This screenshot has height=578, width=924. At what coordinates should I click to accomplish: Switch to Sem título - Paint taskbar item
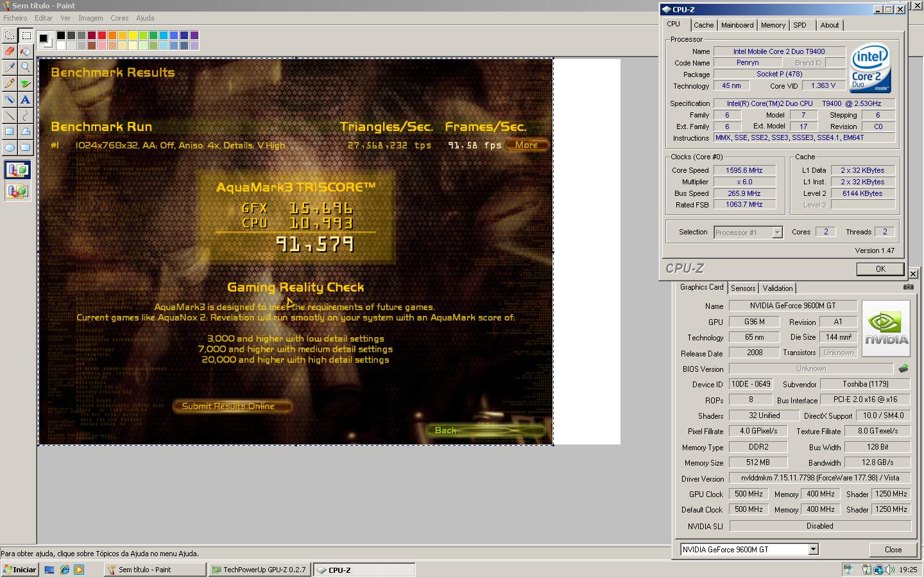(155, 570)
